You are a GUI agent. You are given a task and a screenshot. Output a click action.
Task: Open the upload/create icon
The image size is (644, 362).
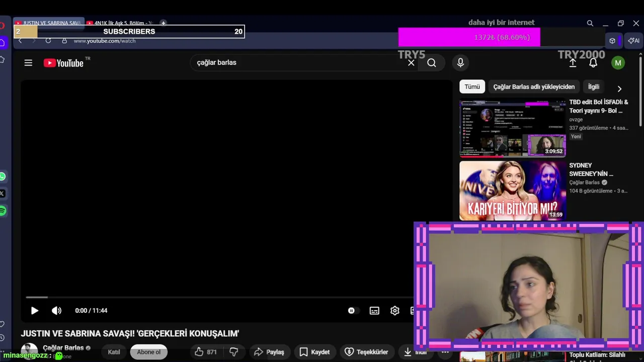pyautogui.click(x=573, y=63)
